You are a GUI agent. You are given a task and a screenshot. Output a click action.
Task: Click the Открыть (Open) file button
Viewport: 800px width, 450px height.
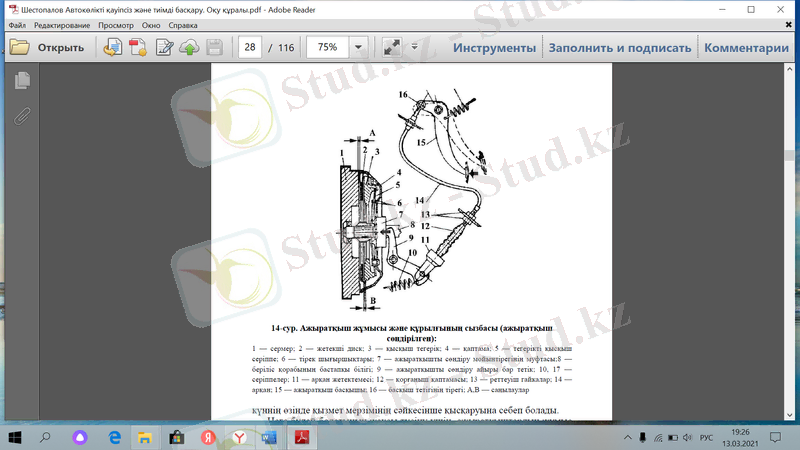46,47
